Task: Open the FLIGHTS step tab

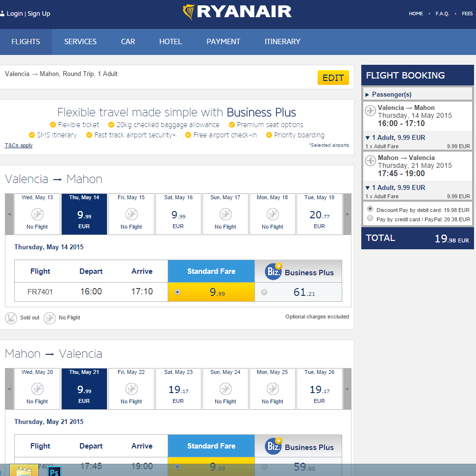Action: point(26,42)
